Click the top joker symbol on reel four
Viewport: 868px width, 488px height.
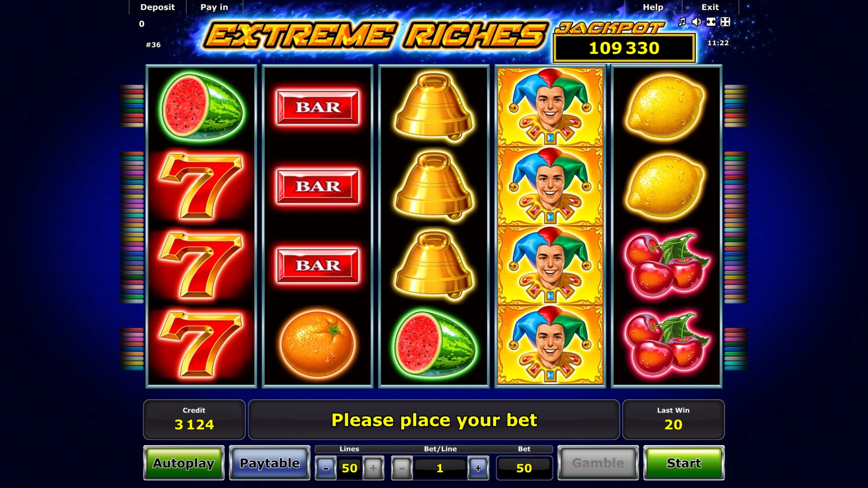(550, 107)
